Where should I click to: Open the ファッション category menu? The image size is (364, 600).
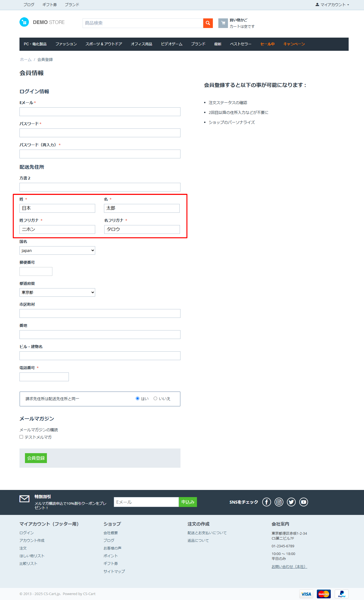(x=66, y=44)
